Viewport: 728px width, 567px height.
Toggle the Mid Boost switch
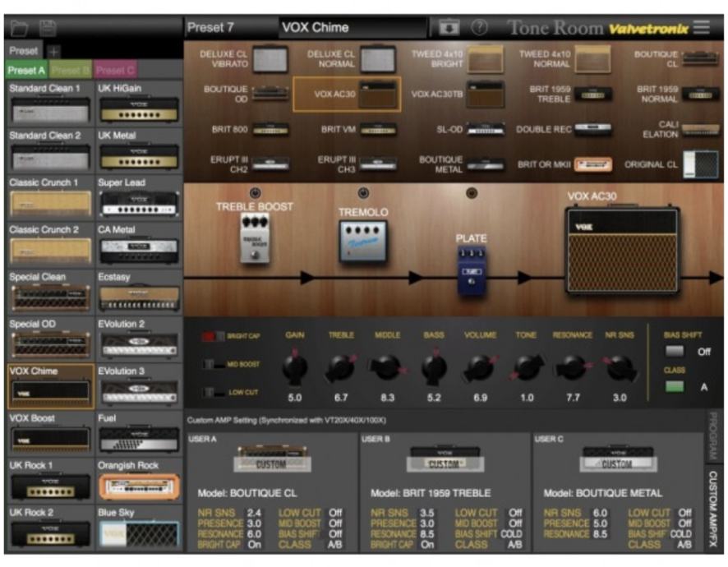point(214,364)
